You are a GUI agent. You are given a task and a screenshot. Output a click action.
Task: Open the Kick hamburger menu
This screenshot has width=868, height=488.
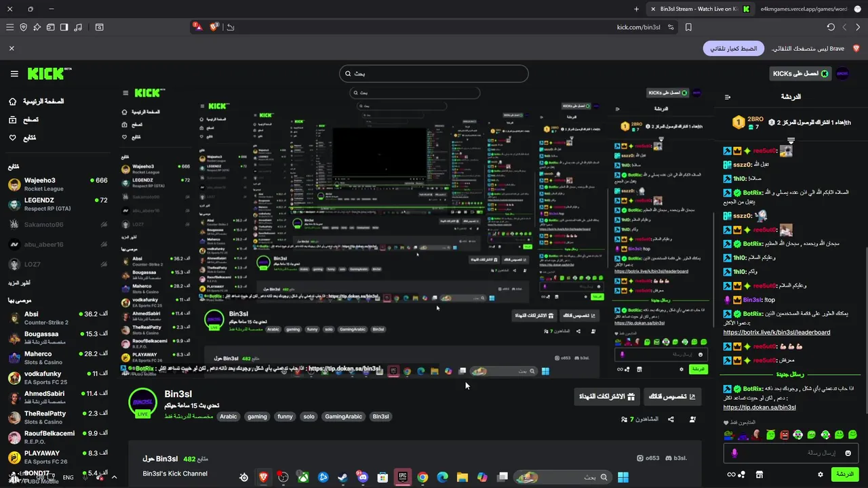pyautogui.click(x=14, y=73)
